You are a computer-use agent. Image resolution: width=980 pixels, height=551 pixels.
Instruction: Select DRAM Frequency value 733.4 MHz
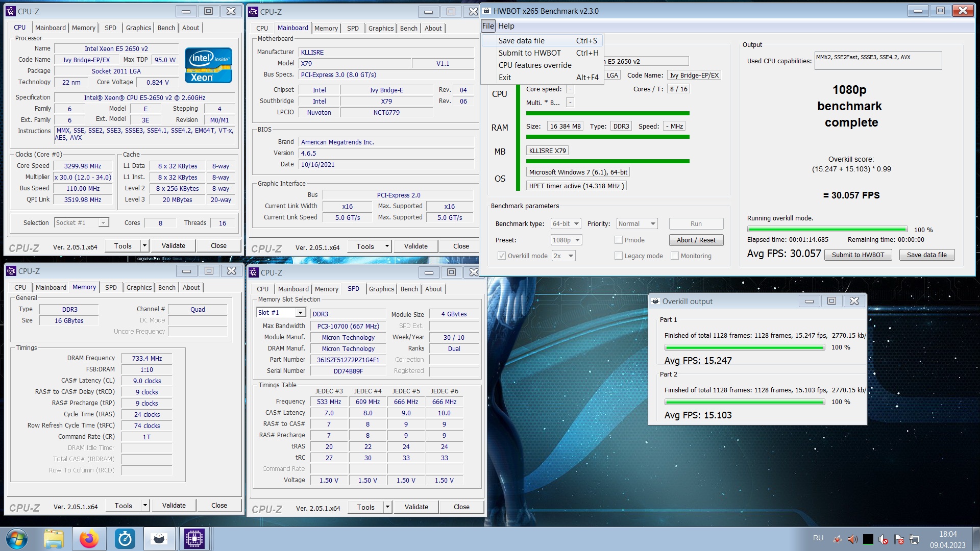[146, 359]
